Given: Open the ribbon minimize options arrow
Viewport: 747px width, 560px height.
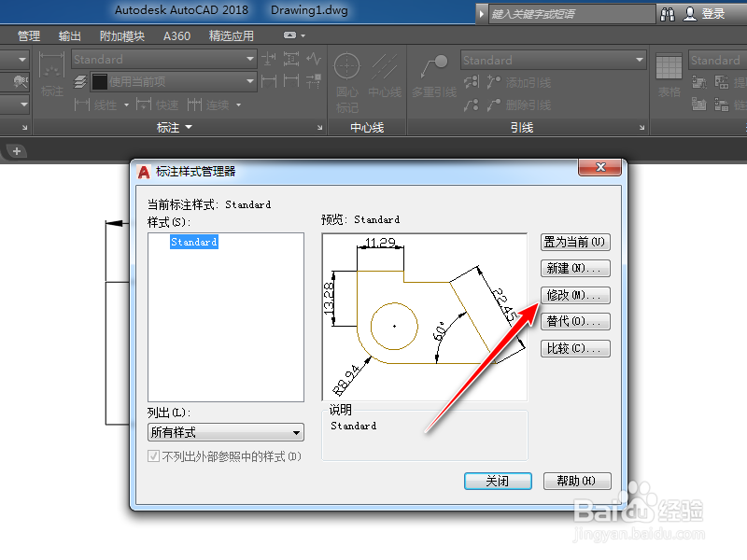Looking at the screenshot, I should 303,35.
